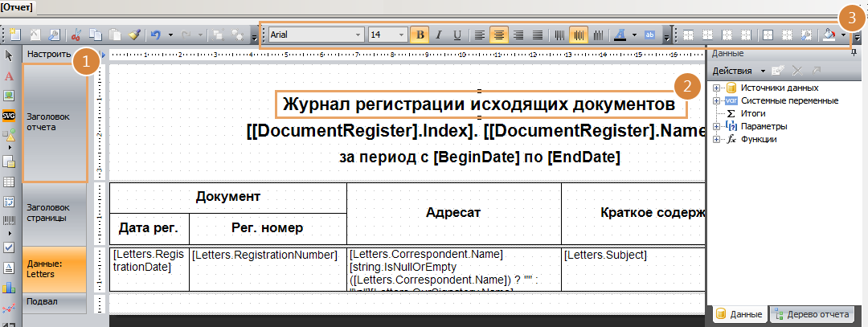Open the Arial font name dropdown

[358, 35]
